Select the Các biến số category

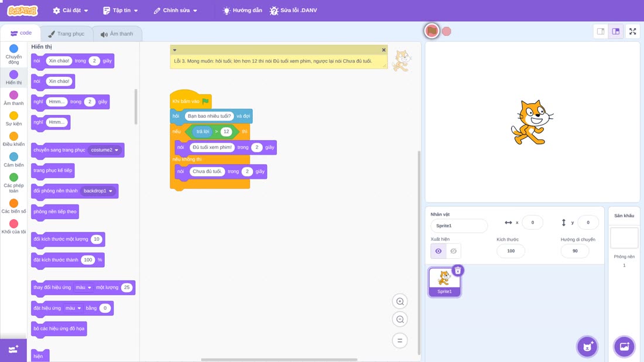13,206
